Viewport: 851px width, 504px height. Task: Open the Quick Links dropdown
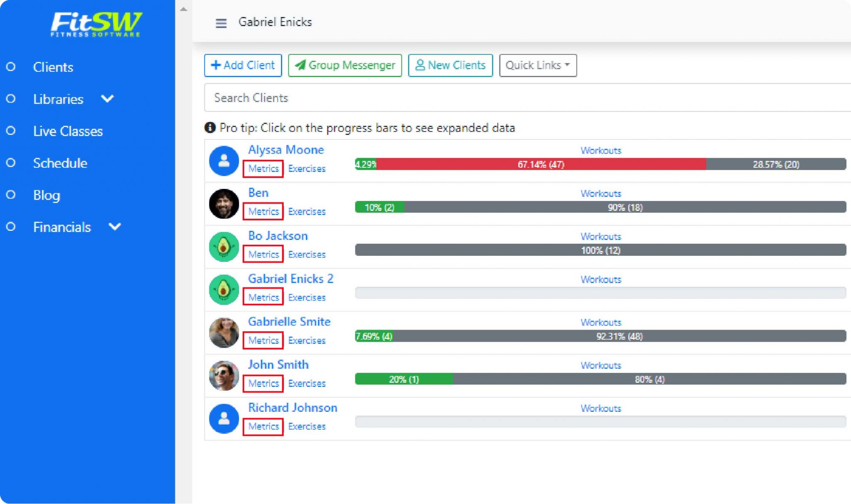[x=538, y=65]
